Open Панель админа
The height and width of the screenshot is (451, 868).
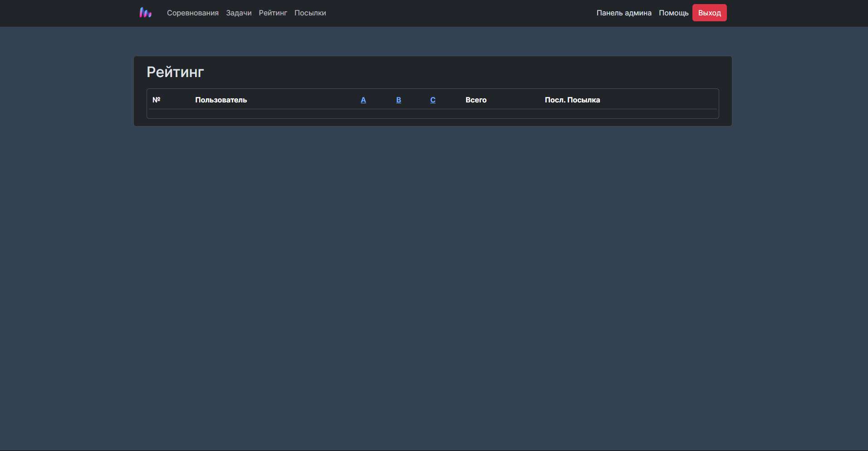point(623,13)
